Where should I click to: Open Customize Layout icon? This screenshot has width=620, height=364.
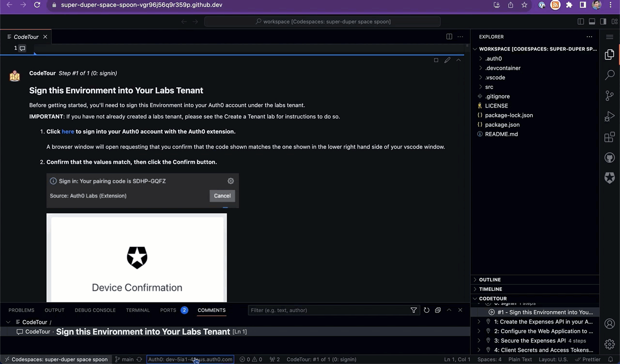tap(614, 21)
